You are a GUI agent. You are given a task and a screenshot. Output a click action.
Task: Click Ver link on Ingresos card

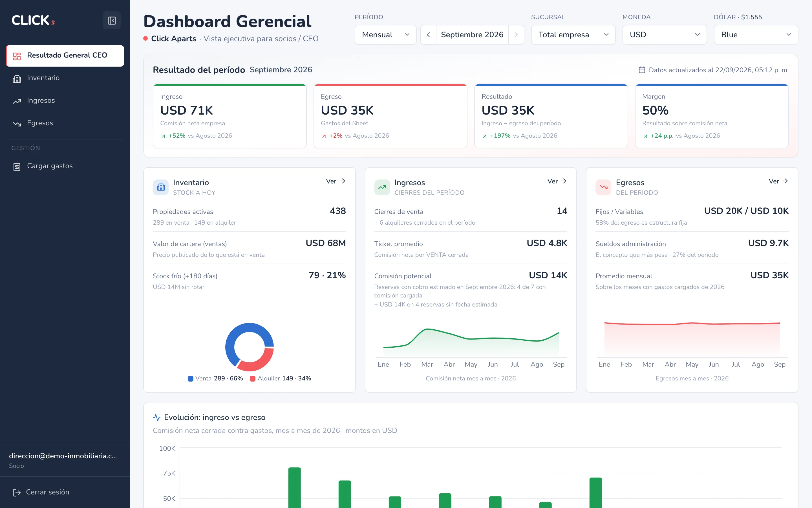[x=557, y=181]
